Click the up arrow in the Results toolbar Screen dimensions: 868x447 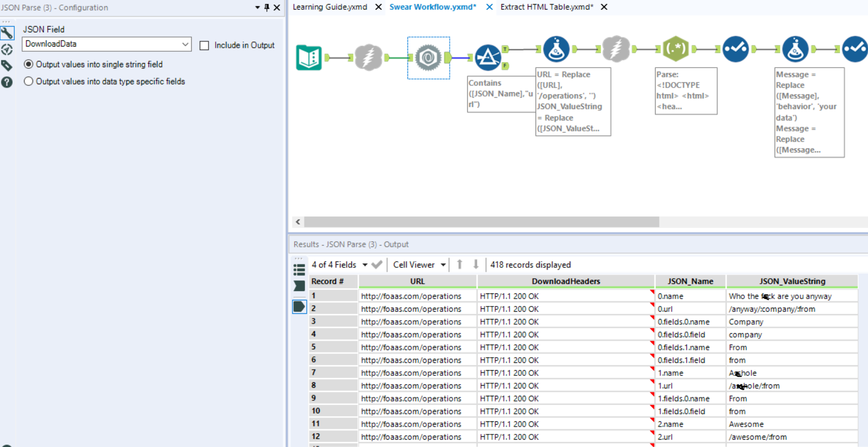(459, 264)
